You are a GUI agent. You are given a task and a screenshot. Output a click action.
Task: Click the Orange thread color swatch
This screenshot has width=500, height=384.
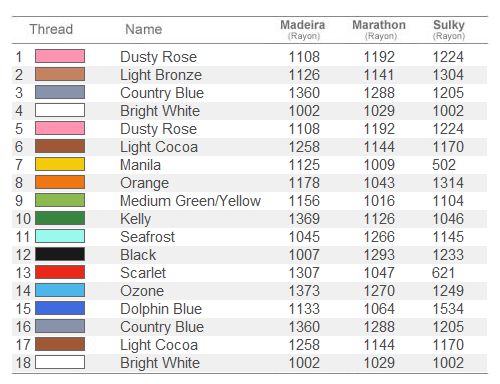[x=60, y=182]
